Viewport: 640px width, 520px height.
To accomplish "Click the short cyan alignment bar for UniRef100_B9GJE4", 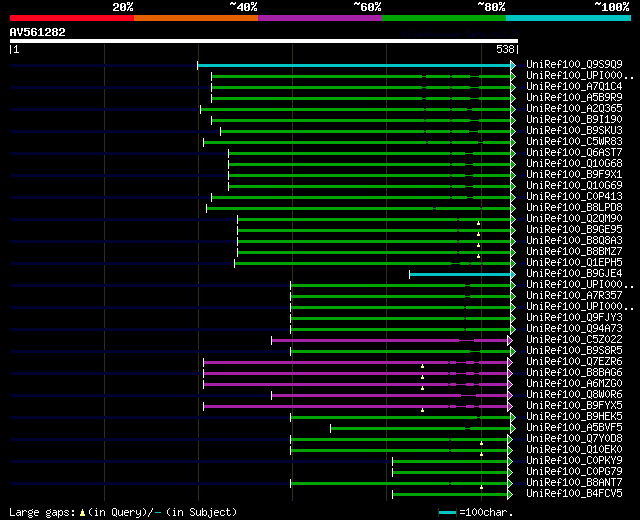I will (460, 275).
